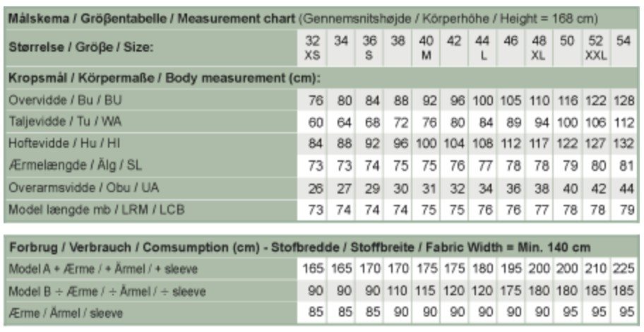Select the Taljevidde / Tu / WA row label
This screenshot has width=644, height=332.
(x=65, y=121)
